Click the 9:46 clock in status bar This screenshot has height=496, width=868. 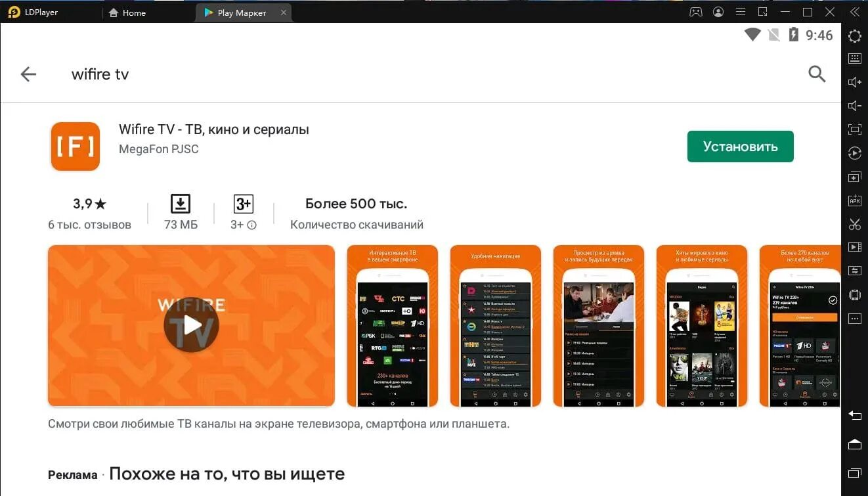[819, 35]
